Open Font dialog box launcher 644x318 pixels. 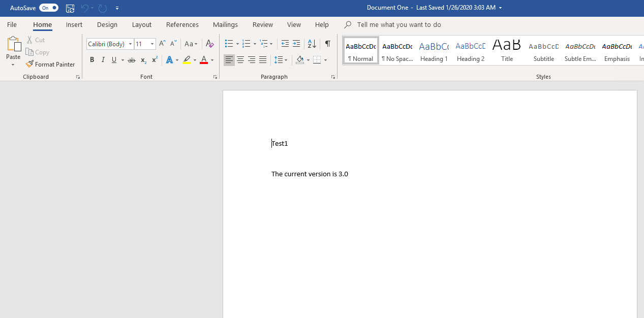pyautogui.click(x=215, y=77)
